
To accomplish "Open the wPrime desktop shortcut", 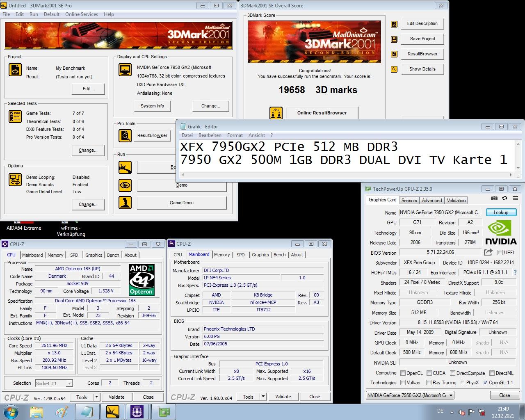I will tap(71, 228).
